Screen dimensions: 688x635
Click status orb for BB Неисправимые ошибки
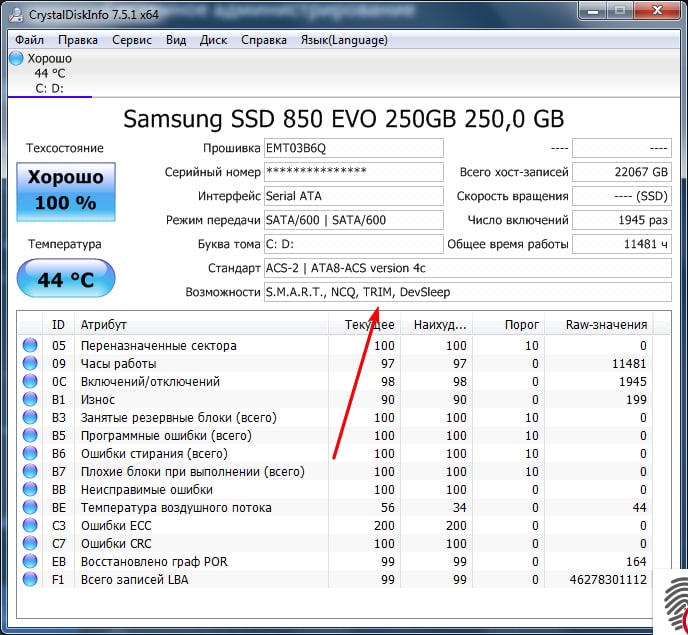30,489
